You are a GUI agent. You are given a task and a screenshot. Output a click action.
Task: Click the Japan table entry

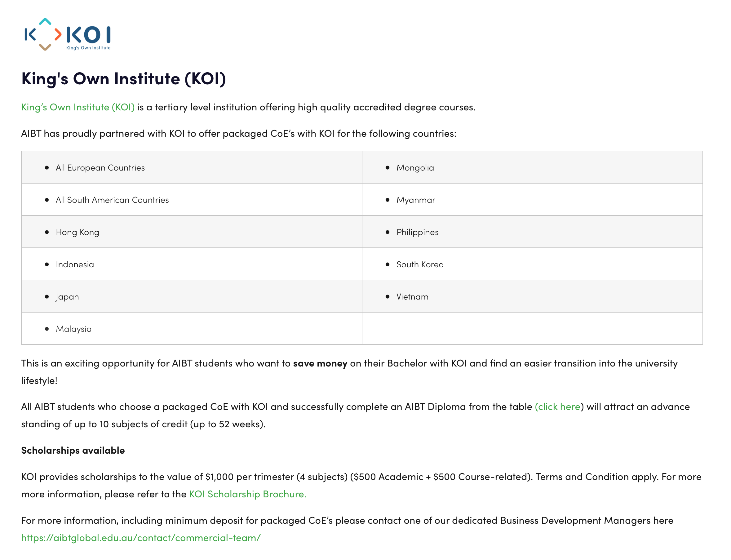[67, 297]
